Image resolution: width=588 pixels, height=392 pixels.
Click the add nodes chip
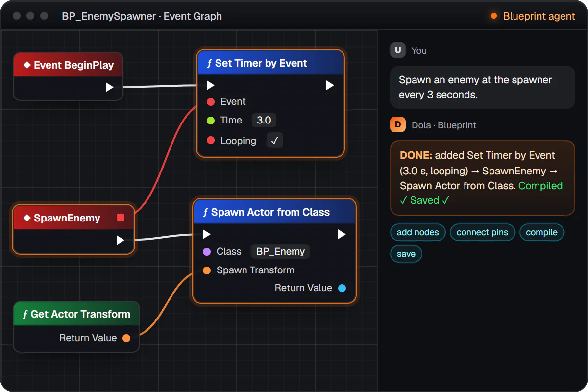[x=417, y=232]
